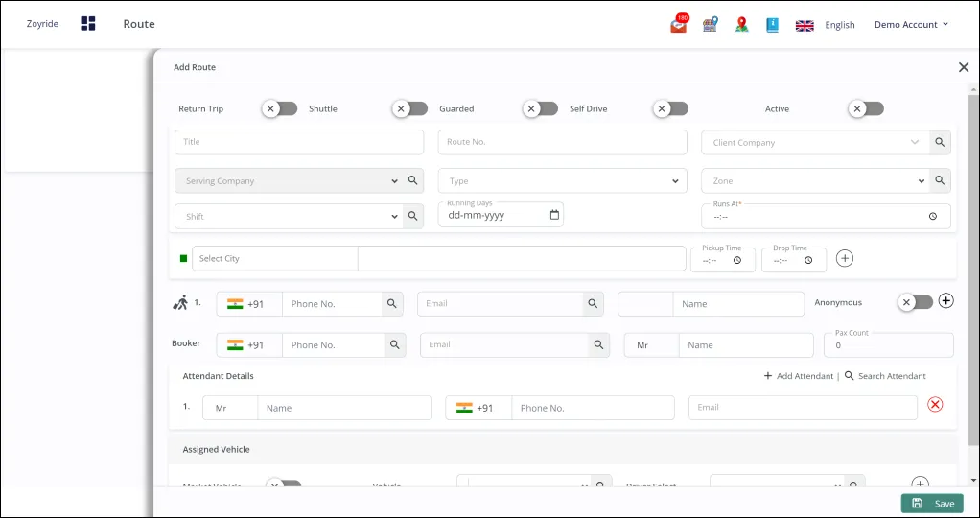Select attendant country code +91
980x519 pixels.
point(478,408)
